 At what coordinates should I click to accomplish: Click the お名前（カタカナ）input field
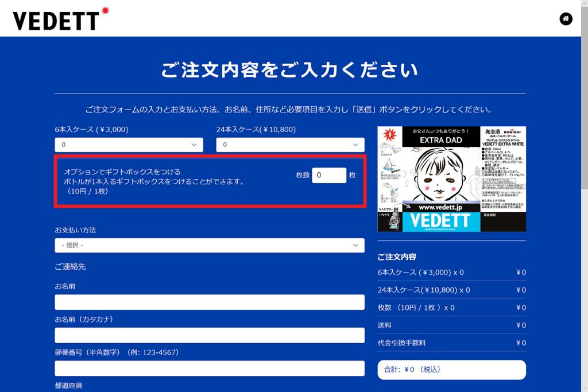tap(210, 335)
